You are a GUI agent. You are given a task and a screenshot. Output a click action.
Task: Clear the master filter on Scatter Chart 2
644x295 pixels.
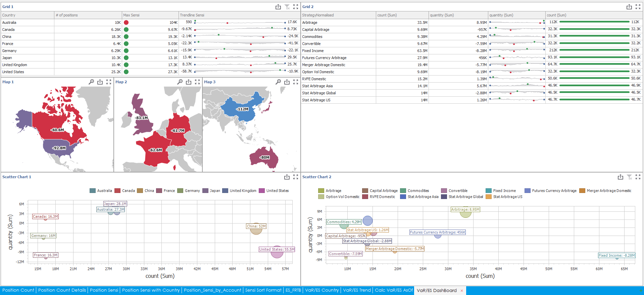pos(629,177)
